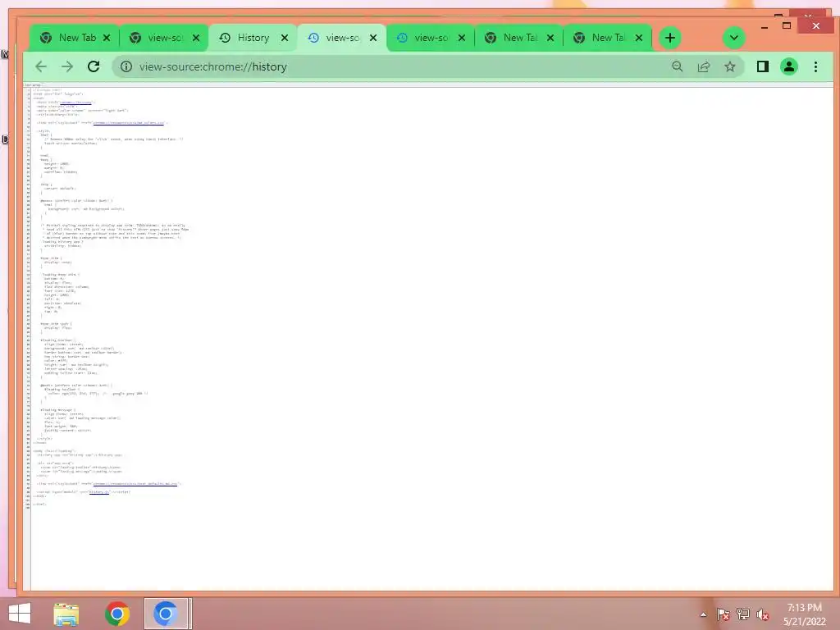
Task: Switch to the first New Tab
Action: (75, 38)
